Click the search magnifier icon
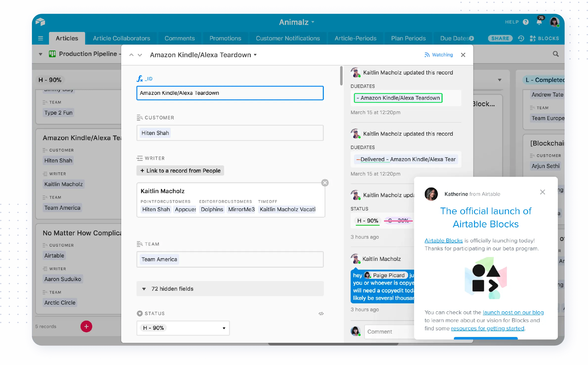Image resolution: width=588 pixels, height=365 pixels. (x=556, y=54)
